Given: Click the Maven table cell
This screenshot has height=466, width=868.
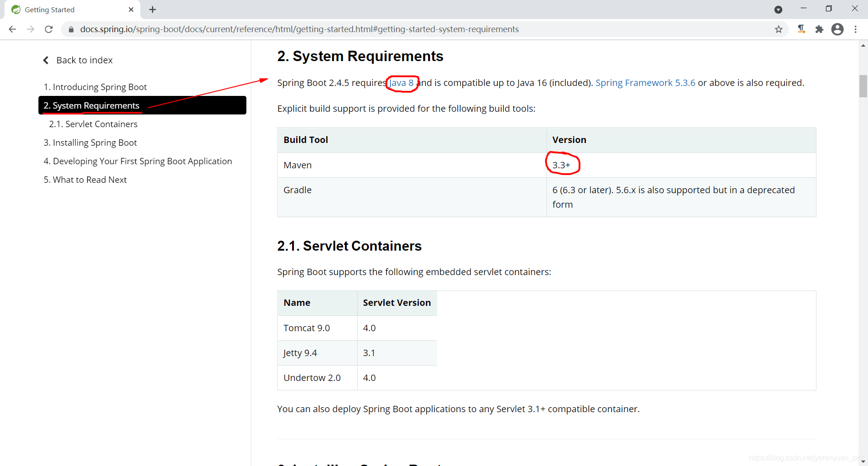Looking at the screenshot, I should tap(412, 165).
